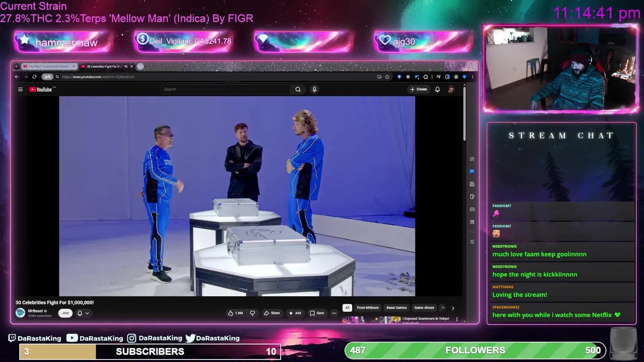Screen dimensions: 644x362
Task: Bookmark this page with the star icon
Action: point(387,77)
